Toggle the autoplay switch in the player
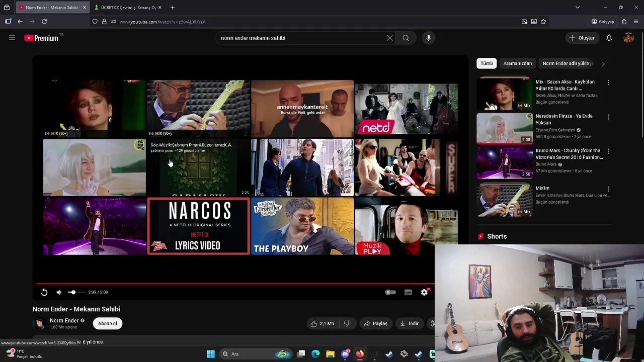 (x=390, y=292)
